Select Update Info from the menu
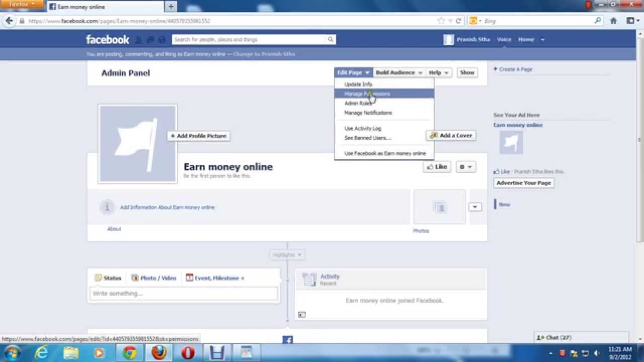Image resolution: width=644 pixels, height=362 pixels. tap(358, 84)
